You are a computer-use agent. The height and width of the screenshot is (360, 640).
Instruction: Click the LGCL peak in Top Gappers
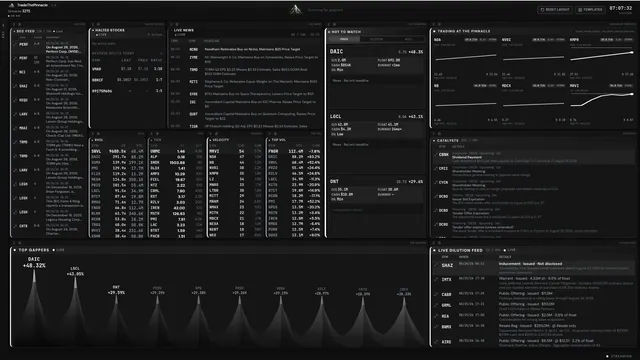click(x=75, y=306)
